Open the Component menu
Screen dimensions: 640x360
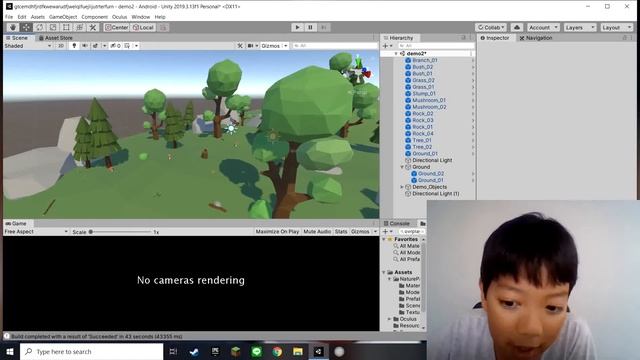pyautogui.click(x=95, y=17)
